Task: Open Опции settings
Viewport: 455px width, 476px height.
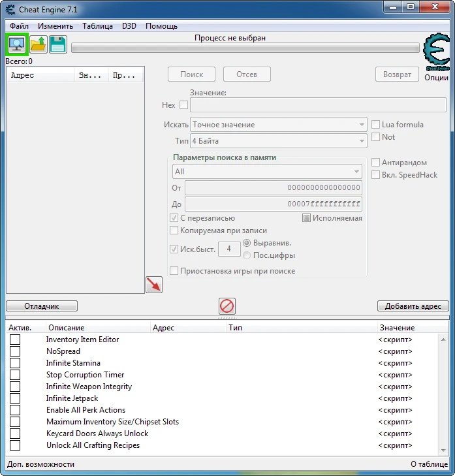Action: pos(436,78)
